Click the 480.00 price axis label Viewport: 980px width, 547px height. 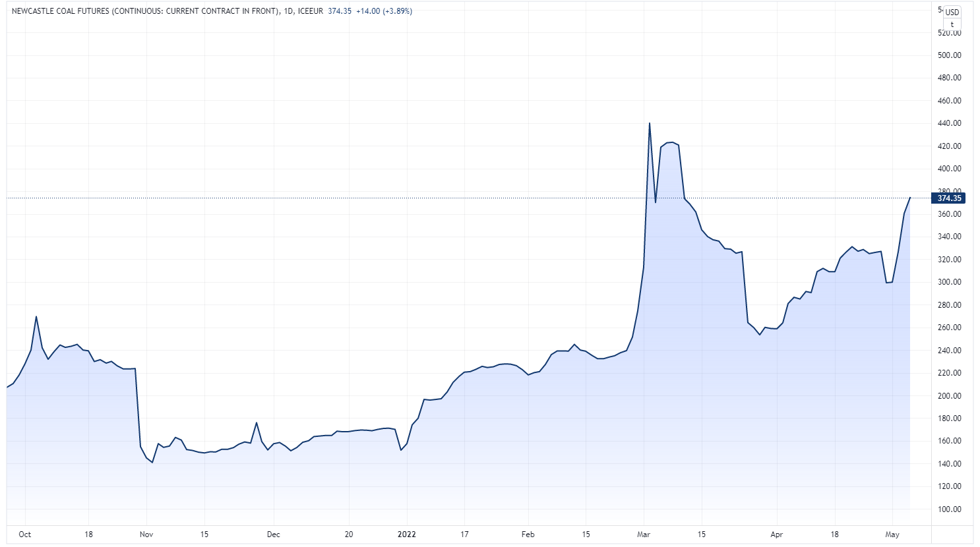[x=949, y=78]
